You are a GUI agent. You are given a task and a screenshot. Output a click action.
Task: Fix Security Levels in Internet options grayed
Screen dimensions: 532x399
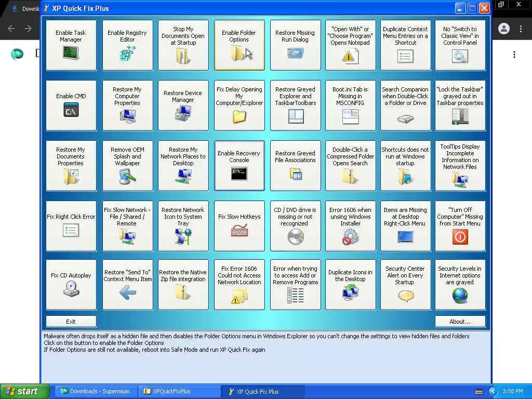pos(460,285)
